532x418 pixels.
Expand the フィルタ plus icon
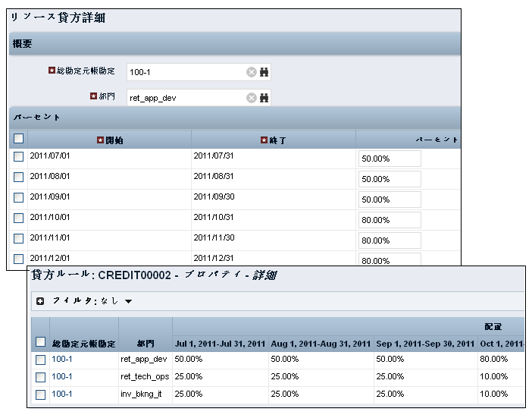(x=40, y=301)
